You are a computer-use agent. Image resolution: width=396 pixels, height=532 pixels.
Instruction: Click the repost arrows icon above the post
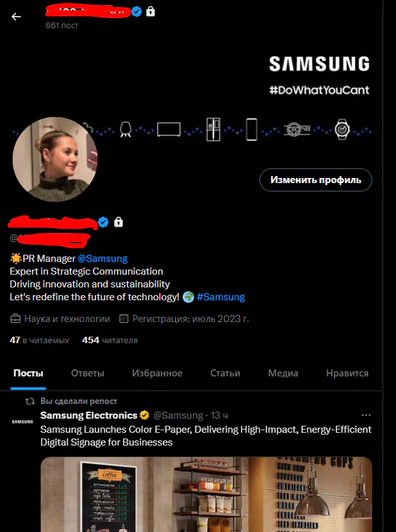[30, 401]
